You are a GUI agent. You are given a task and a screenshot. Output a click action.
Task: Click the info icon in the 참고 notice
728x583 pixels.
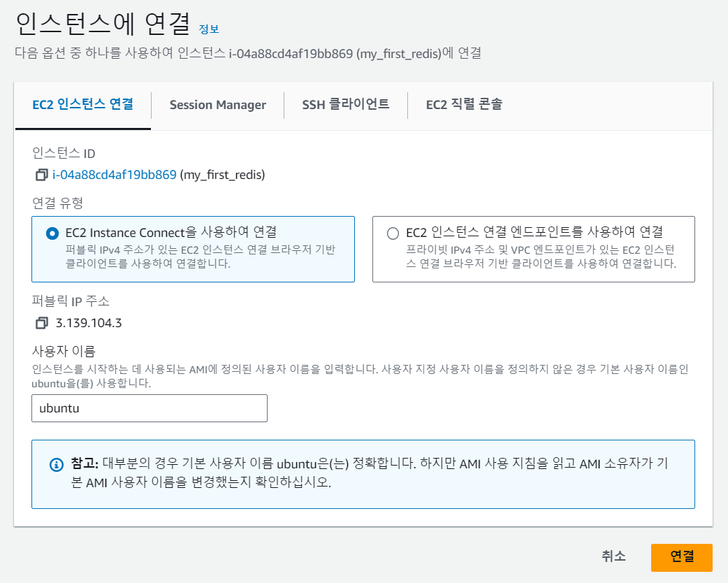point(57,465)
